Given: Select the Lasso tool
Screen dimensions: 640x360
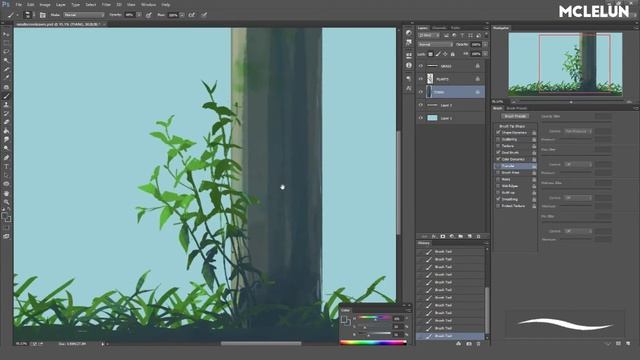Looking at the screenshot, I should click(6, 52).
